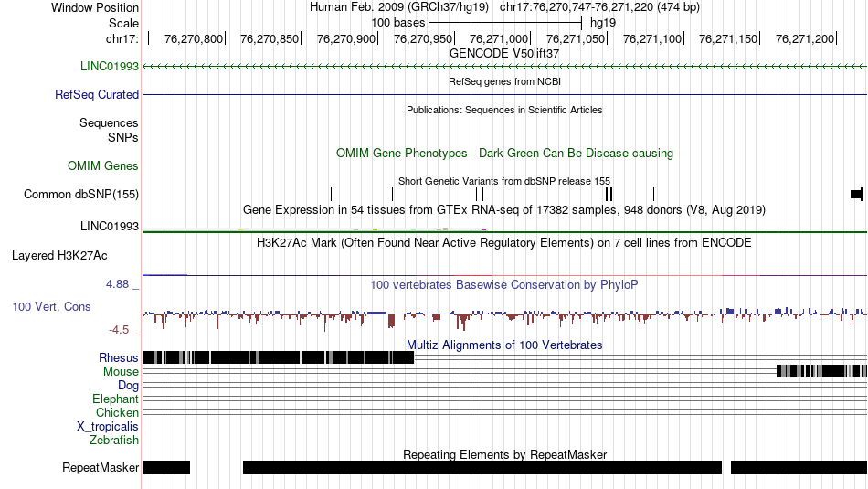
Task: Click the chr17:76,270,747-76,271,220 position text
Action: click(x=599, y=7)
